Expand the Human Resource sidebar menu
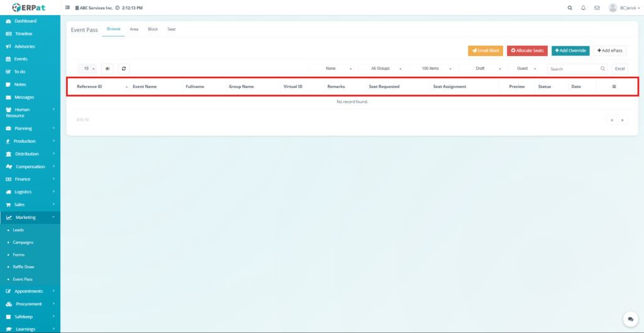Screen dimensions: 644x333 pos(30,112)
